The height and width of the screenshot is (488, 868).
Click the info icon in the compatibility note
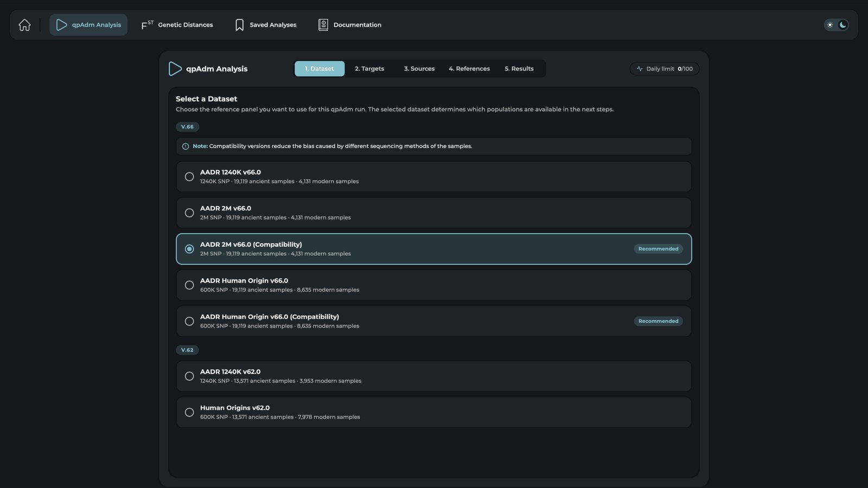point(186,146)
